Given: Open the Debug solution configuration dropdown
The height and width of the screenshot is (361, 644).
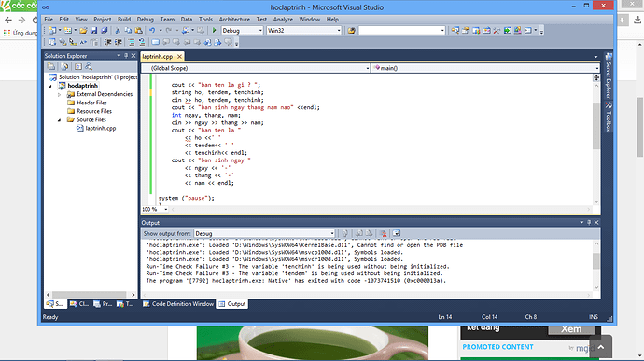Looking at the screenshot, I should coord(243,31).
